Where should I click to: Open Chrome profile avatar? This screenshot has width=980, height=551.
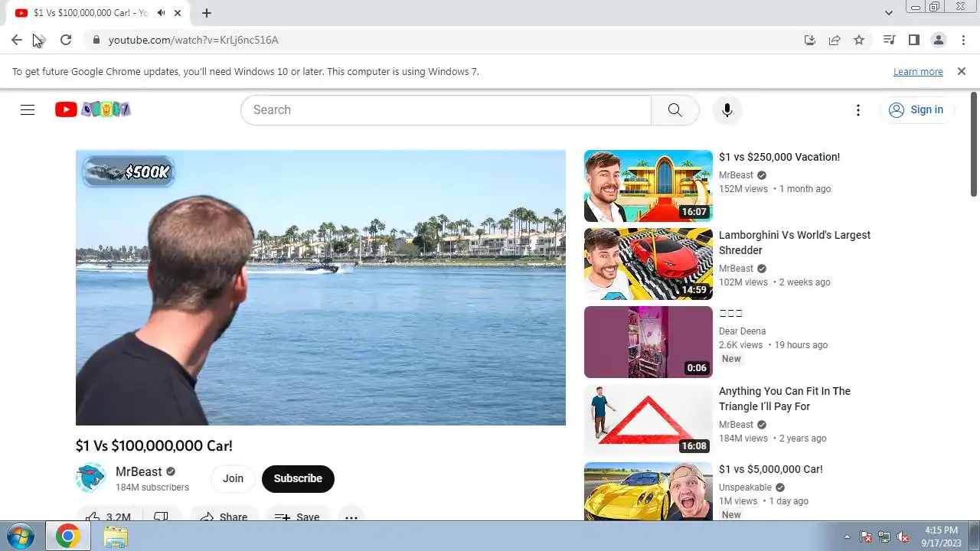(x=938, y=40)
